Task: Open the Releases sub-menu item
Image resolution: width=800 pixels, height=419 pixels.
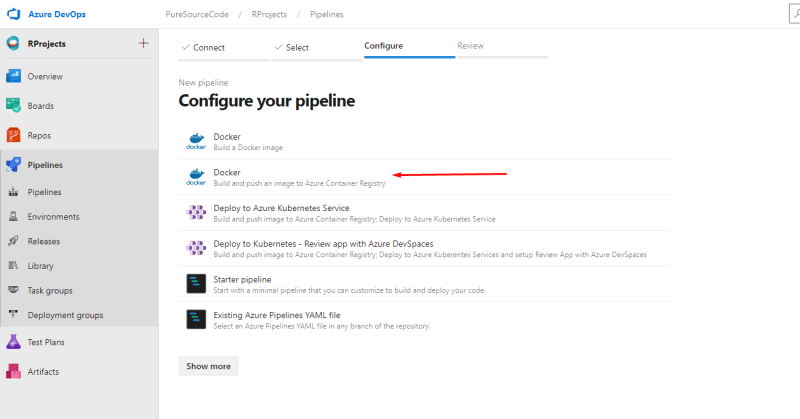Action: pyautogui.click(x=79, y=241)
